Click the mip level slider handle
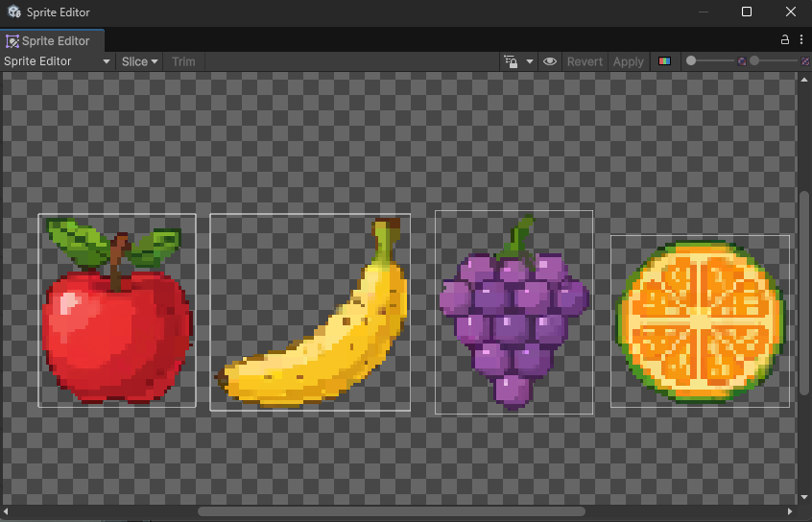 754,61
